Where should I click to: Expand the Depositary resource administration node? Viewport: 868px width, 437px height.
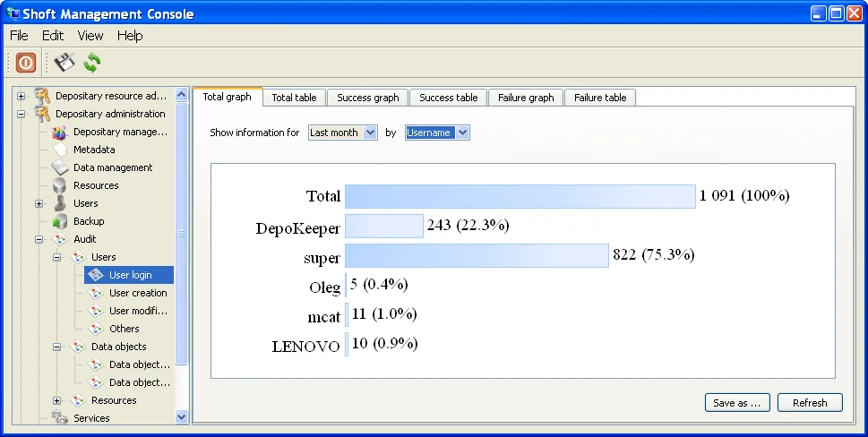21,96
